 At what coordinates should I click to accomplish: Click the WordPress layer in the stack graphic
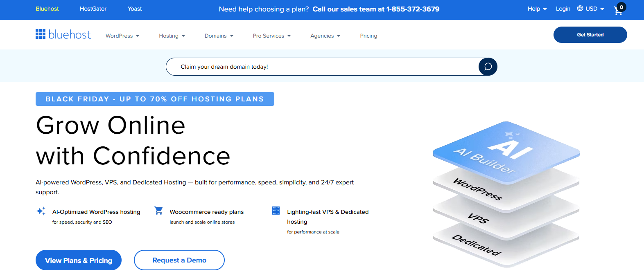477,189
